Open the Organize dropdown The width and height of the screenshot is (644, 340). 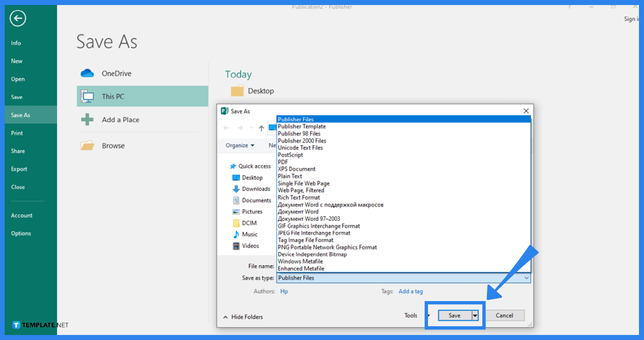pos(239,145)
